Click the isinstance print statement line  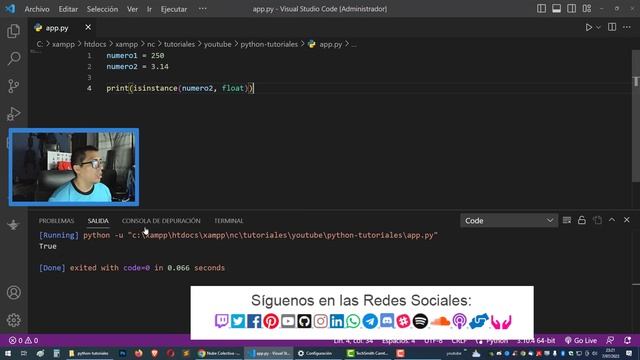coord(180,88)
